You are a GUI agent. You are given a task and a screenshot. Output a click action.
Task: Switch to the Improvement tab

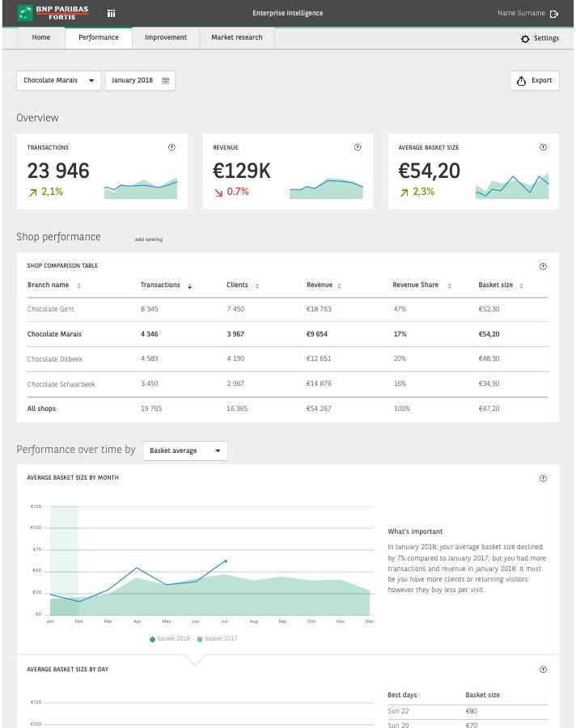click(166, 37)
